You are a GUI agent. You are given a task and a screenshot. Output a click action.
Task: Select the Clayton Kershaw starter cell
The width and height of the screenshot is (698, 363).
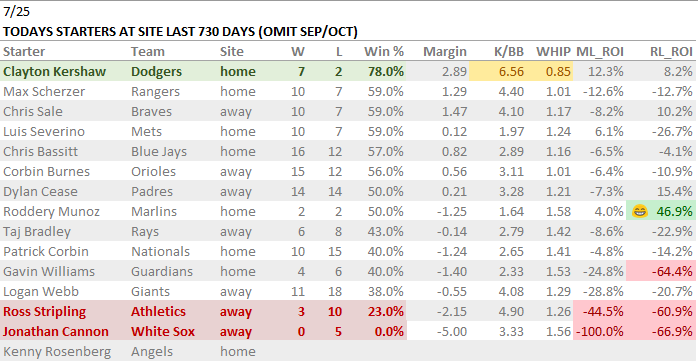point(64,71)
